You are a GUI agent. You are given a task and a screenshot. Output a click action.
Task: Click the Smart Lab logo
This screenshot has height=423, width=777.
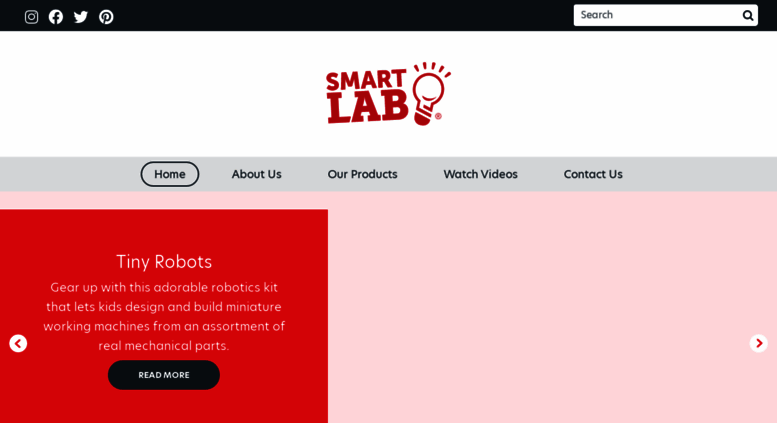(x=388, y=94)
